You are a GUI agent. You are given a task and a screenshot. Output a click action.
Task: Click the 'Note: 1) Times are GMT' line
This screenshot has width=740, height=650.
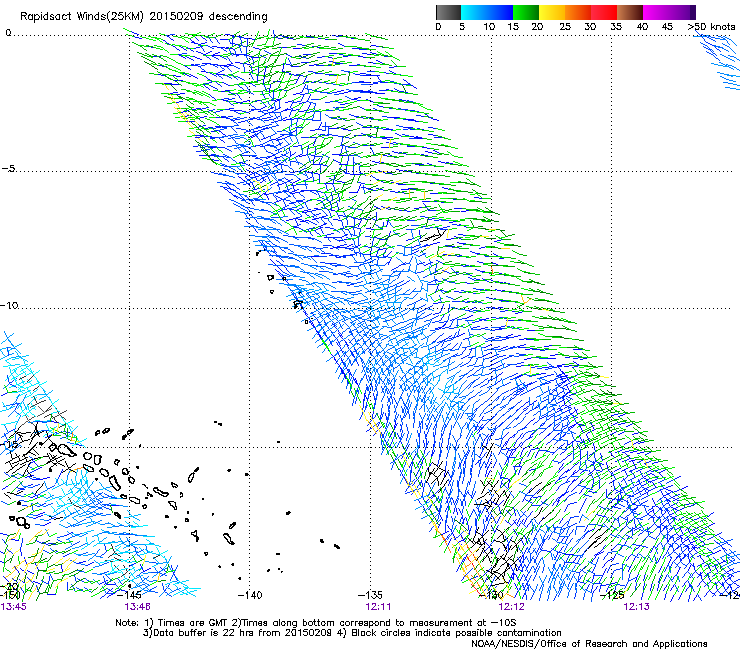click(316, 623)
